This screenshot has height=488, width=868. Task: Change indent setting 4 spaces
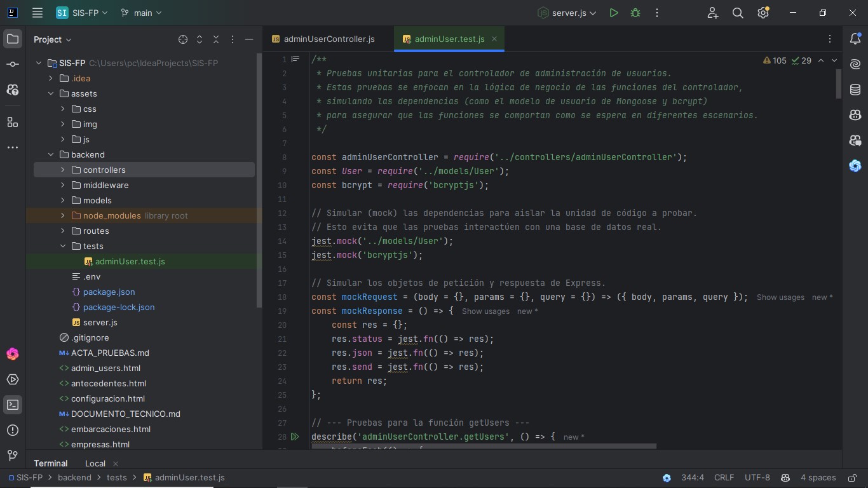pos(818,477)
